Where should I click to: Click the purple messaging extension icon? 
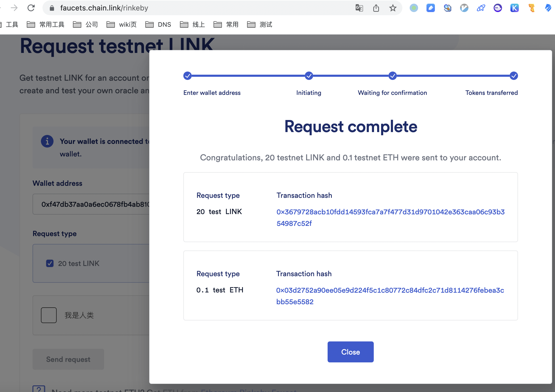497,8
